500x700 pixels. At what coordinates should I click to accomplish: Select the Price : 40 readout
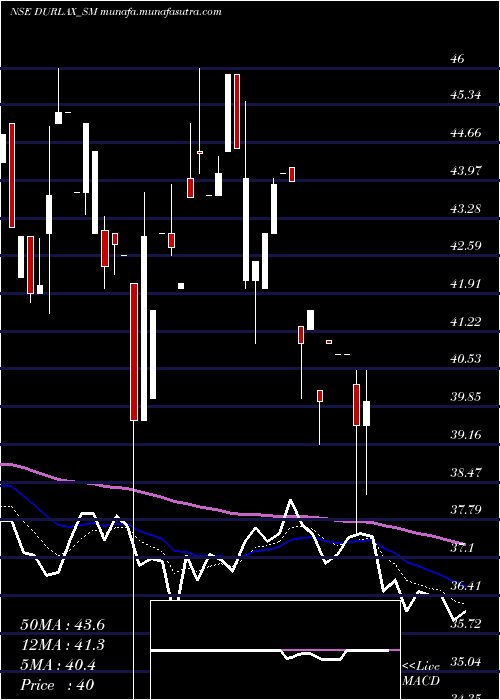point(57,685)
